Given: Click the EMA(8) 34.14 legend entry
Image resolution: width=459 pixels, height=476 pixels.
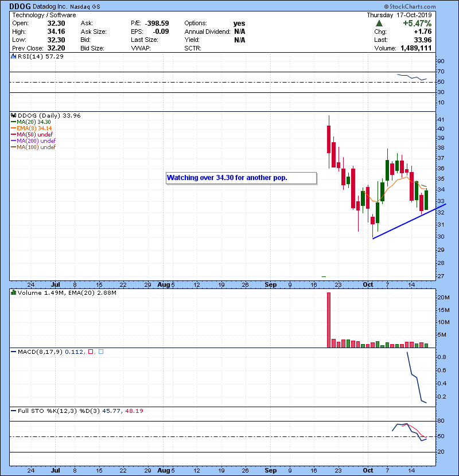Looking at the screenshot, I should click(x=32, y=128).
